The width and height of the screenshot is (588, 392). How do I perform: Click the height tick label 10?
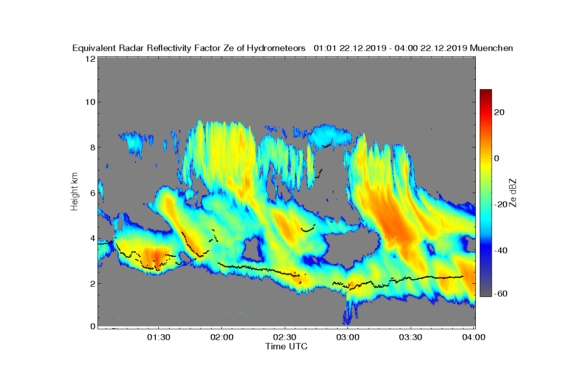click(x=90, y=102)
